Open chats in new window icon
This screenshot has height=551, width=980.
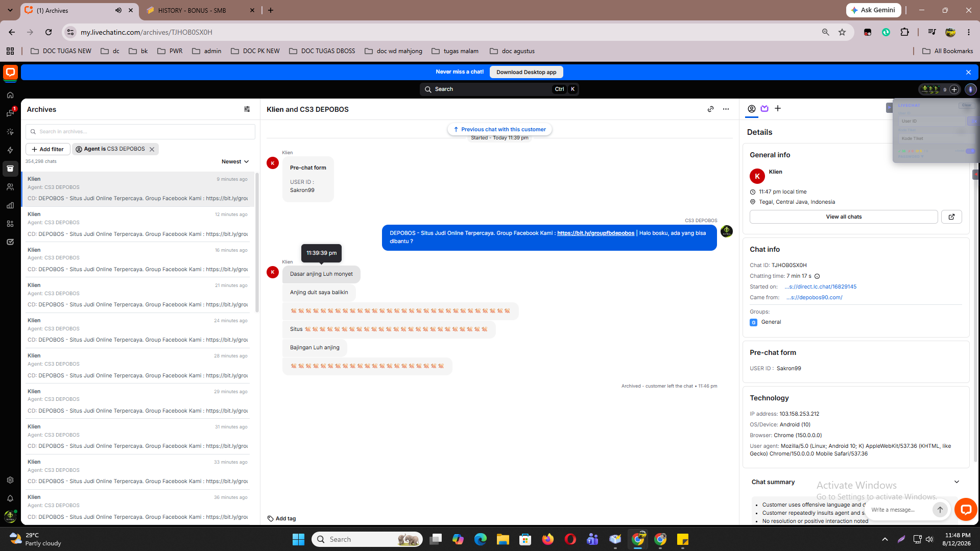pos(951,217)
